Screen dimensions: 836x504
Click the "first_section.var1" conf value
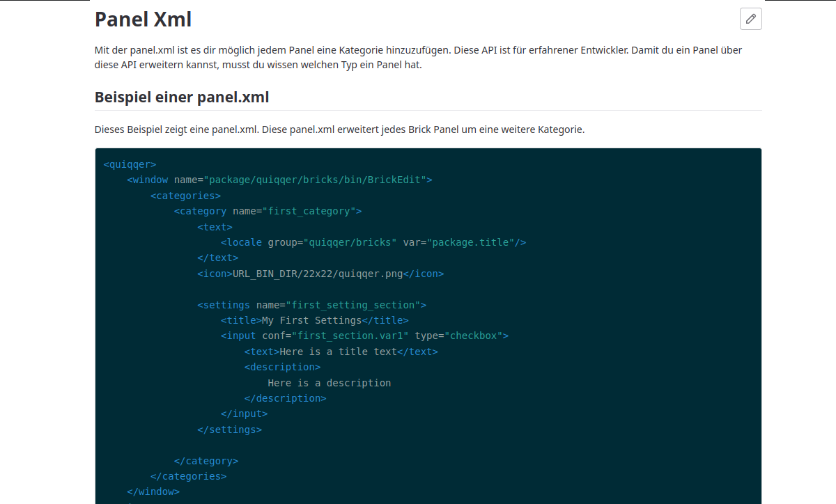[353, 336]
